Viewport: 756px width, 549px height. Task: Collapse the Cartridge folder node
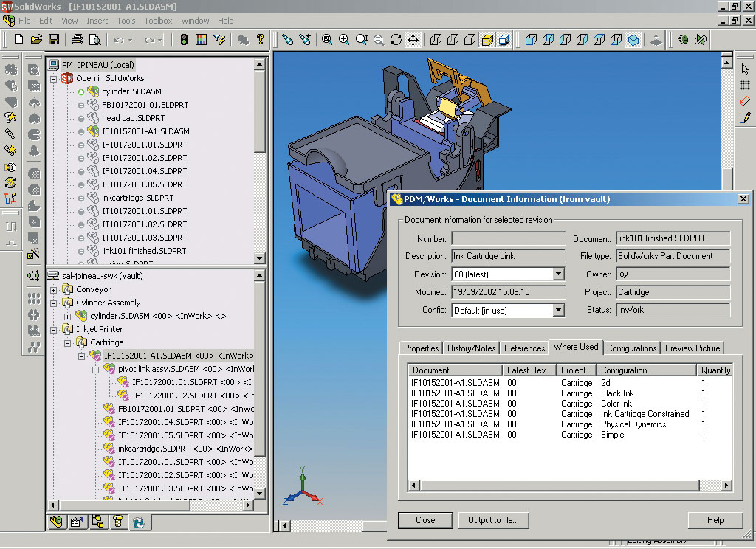67,343
